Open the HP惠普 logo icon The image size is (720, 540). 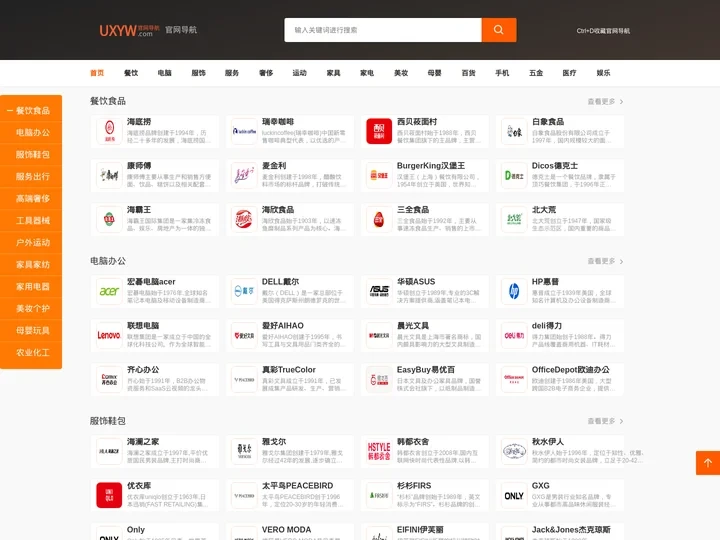point(514,291)
